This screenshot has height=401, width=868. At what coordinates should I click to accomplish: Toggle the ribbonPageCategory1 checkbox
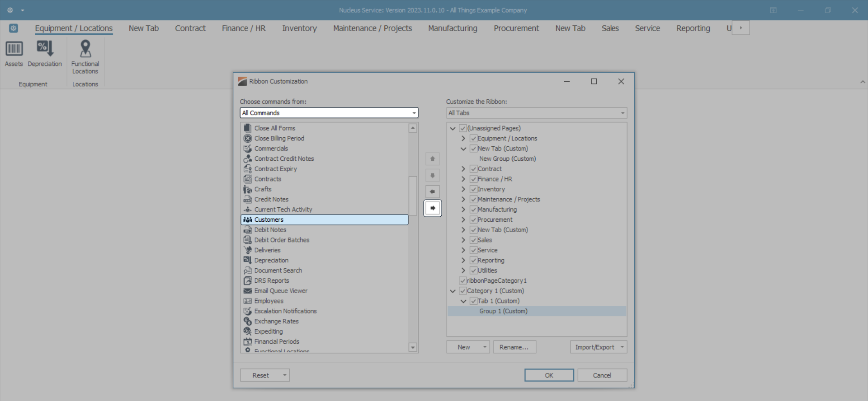tap(462, 280)
